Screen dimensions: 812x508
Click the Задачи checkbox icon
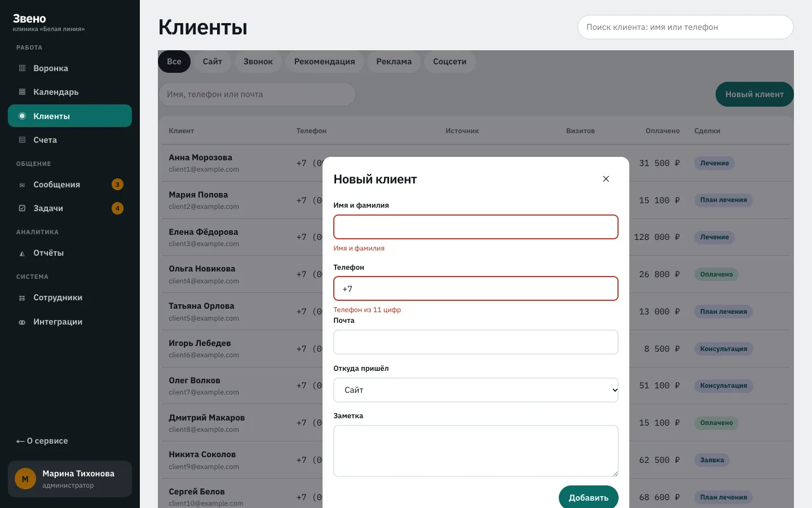coord(23,208)
